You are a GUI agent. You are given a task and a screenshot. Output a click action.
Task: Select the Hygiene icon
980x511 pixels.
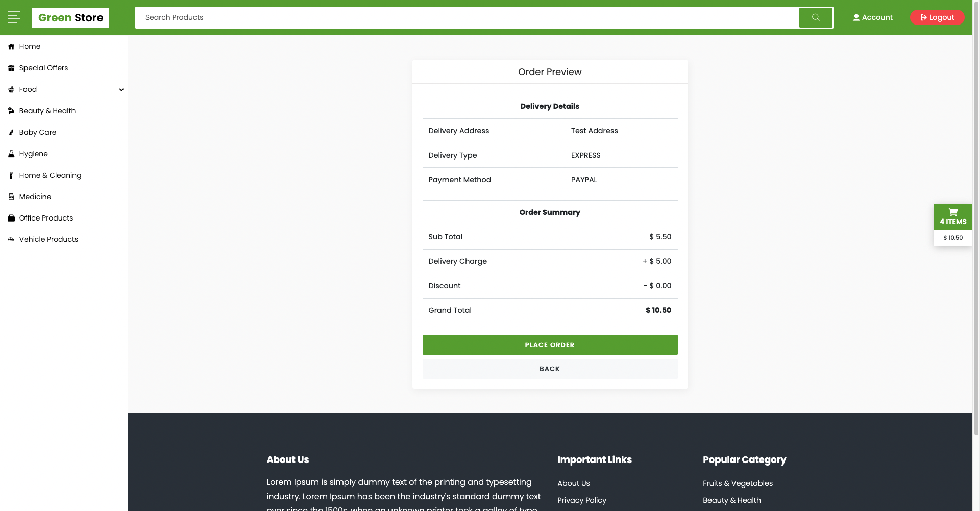(11, 154)
